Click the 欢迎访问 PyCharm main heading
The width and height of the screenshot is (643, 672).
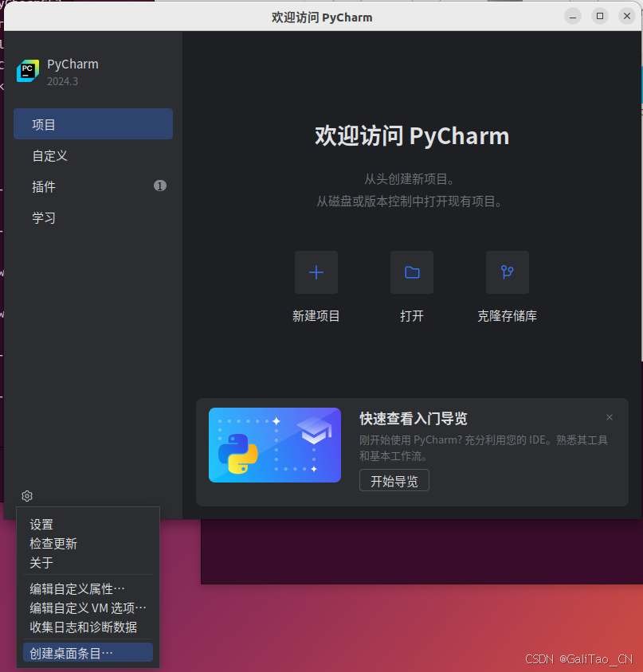click(412, 136)
